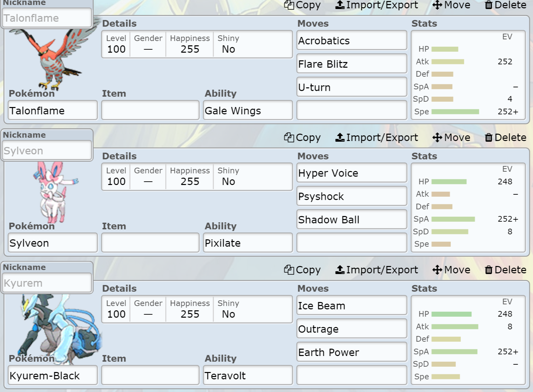
Task: Select the Flare Blitz move field
Action: pos(352,64)
